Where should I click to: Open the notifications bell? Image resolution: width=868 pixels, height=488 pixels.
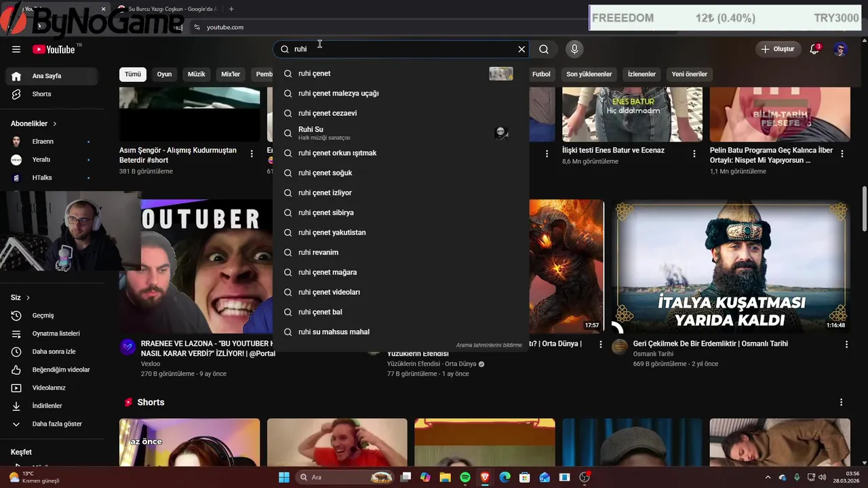814,49
